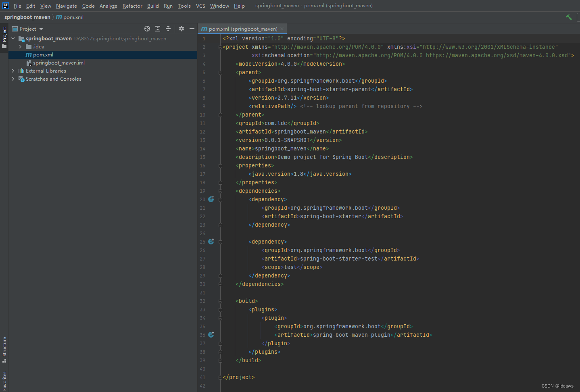Open the Favorites tool window
The width and height of the screenshot is (580, 392).
pyautogui.click(x=4, y=381)
